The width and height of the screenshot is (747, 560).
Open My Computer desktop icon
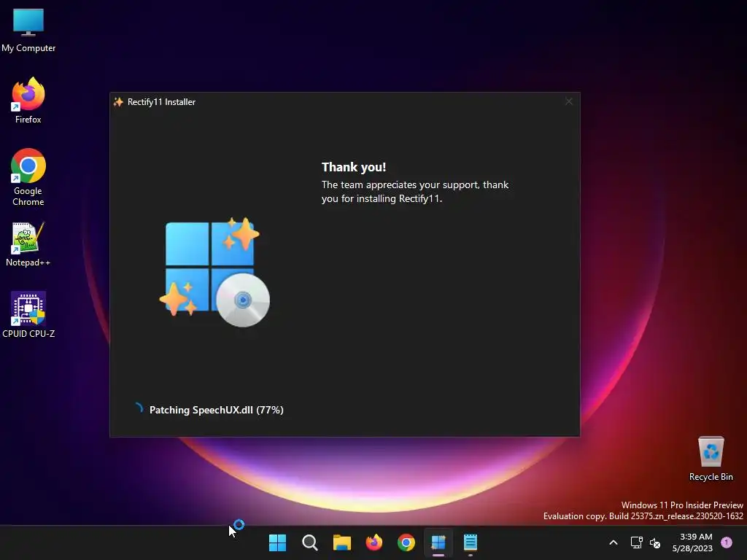[28, 29]
